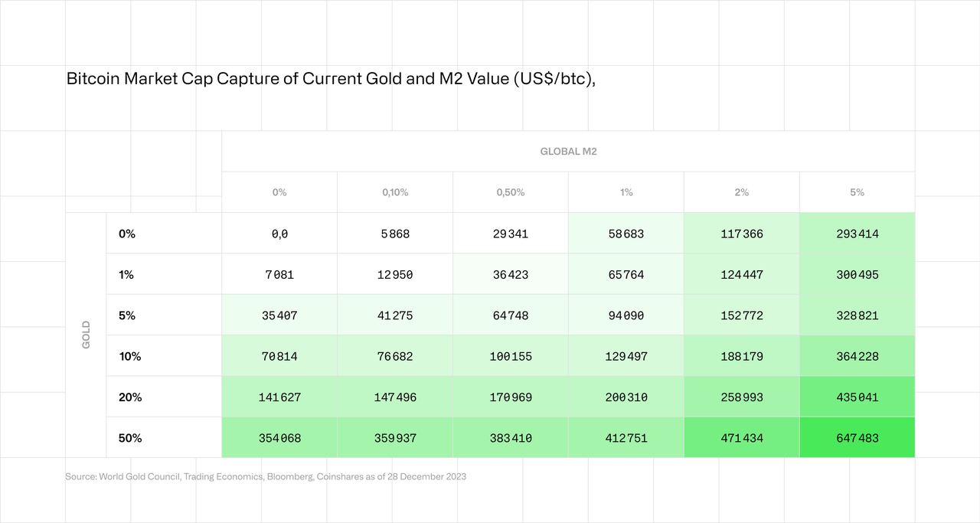Highlight the figure 471 434
Viewport: 980px width, 523px height.
point(742,438)
